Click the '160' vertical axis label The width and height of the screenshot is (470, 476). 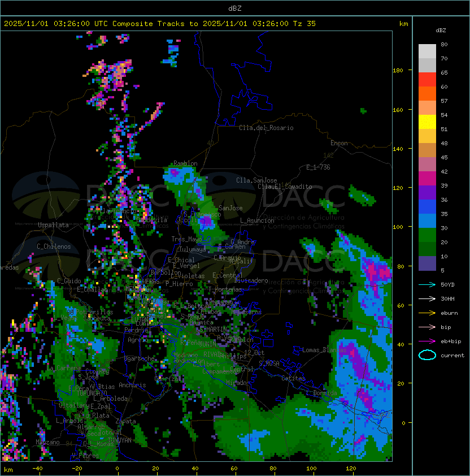(398, 110)
